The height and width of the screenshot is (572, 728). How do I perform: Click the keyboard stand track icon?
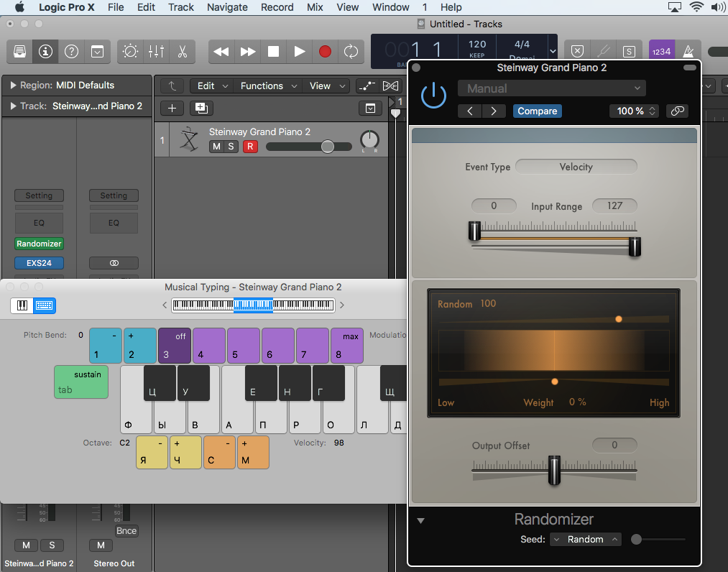[189, 139]
